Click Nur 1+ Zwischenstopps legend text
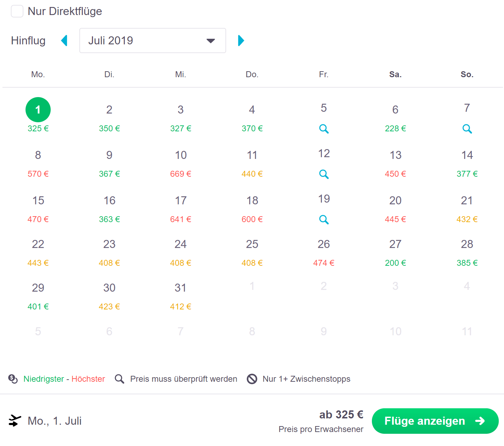504x446 pixels. (307, 379)
